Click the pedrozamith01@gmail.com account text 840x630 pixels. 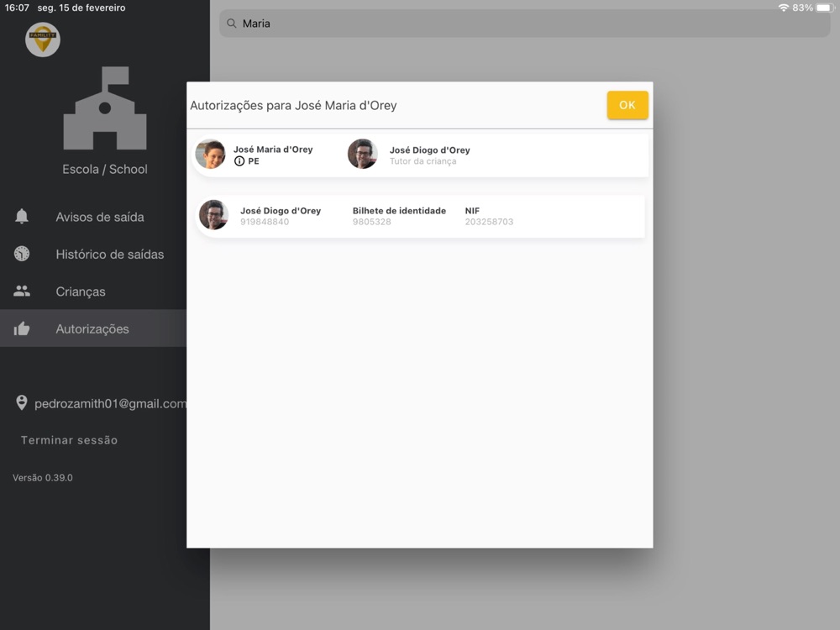click(110, 403)
